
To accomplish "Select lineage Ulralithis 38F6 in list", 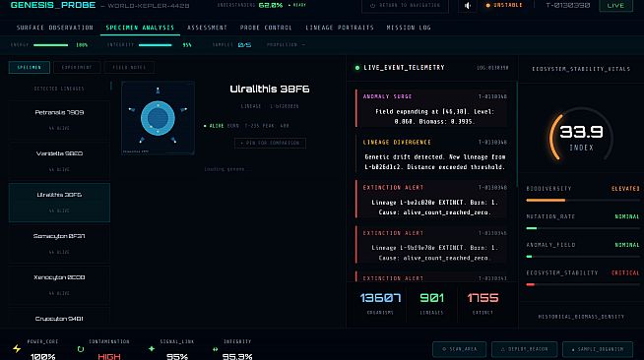I will (59, 203).
